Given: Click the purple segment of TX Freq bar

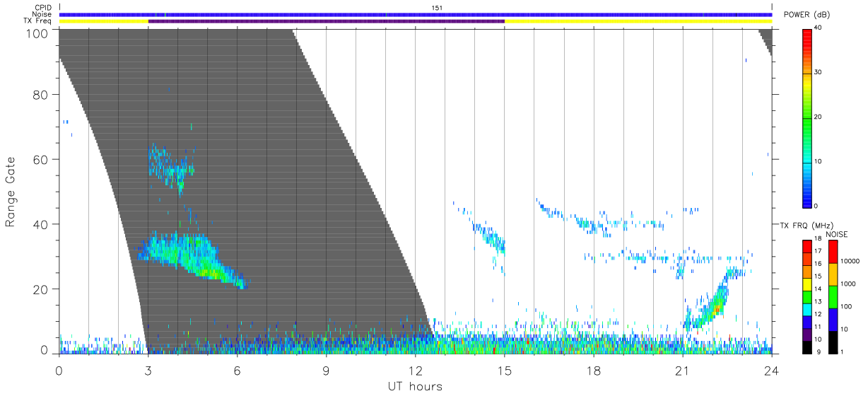Looking at the screenshot, I should [326, 21].
